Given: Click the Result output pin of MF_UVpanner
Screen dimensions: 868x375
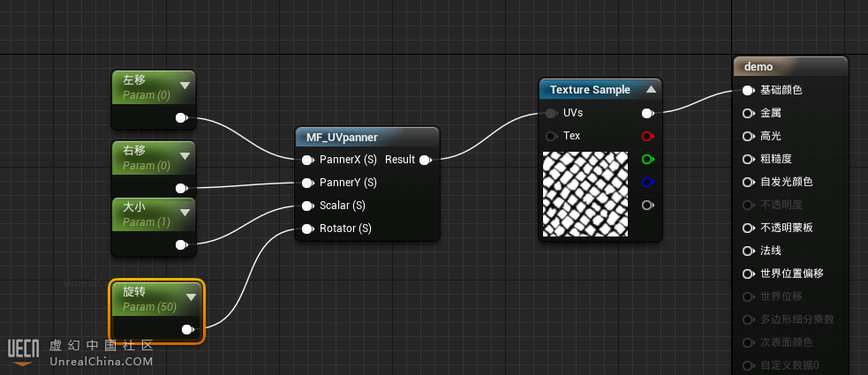Looking at the screenshot, I should pyautogui.click(x=425, y=160).
